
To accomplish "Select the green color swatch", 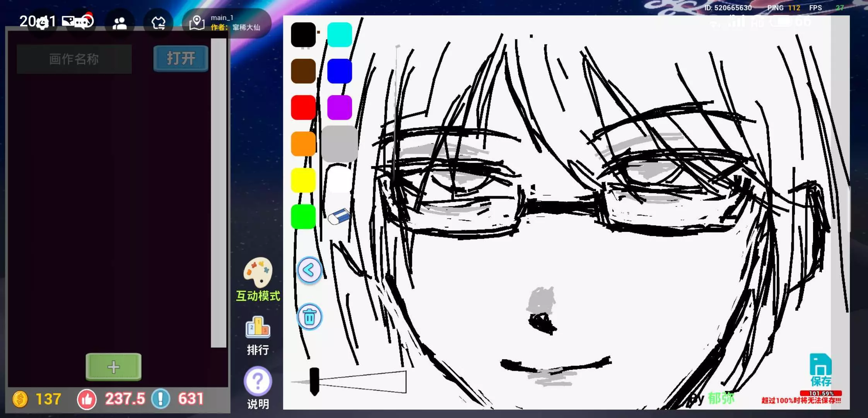I will (x=303, y=217).
